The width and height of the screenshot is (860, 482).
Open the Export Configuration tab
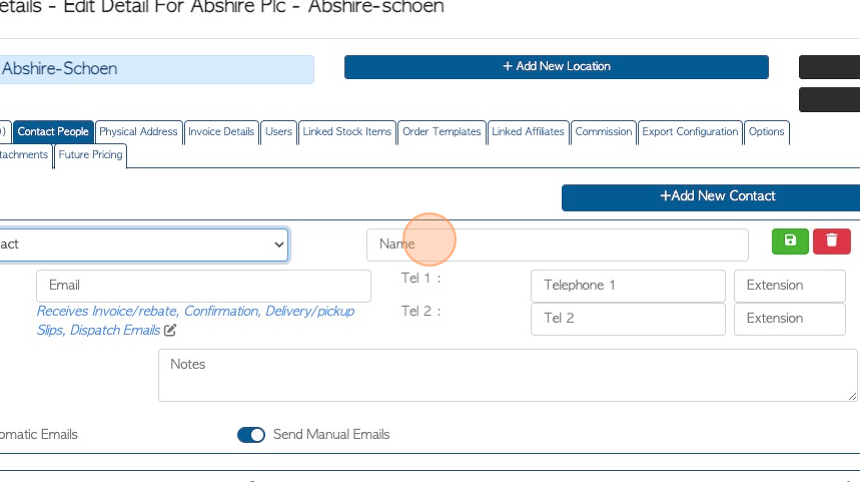coord(690,132)
